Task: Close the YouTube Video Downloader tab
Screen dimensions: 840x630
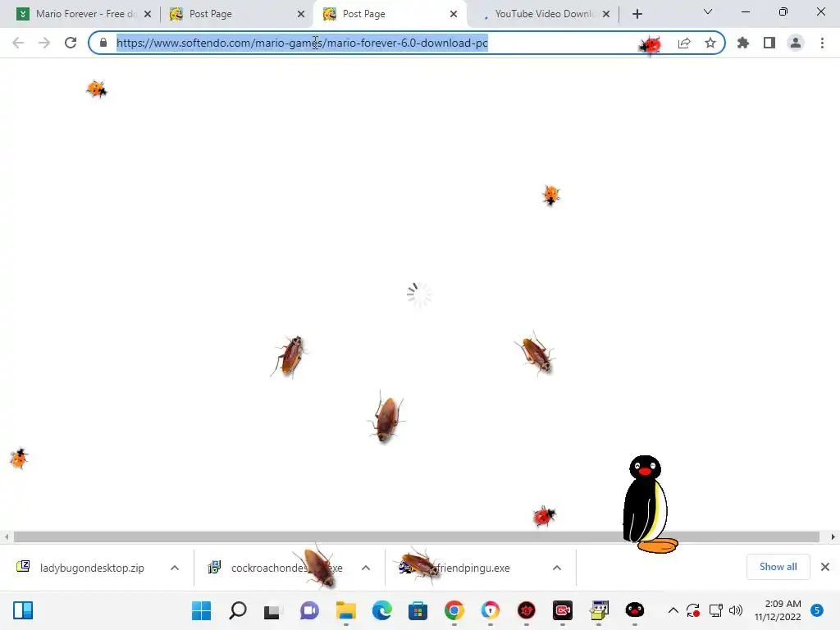Action: (606, 14)
